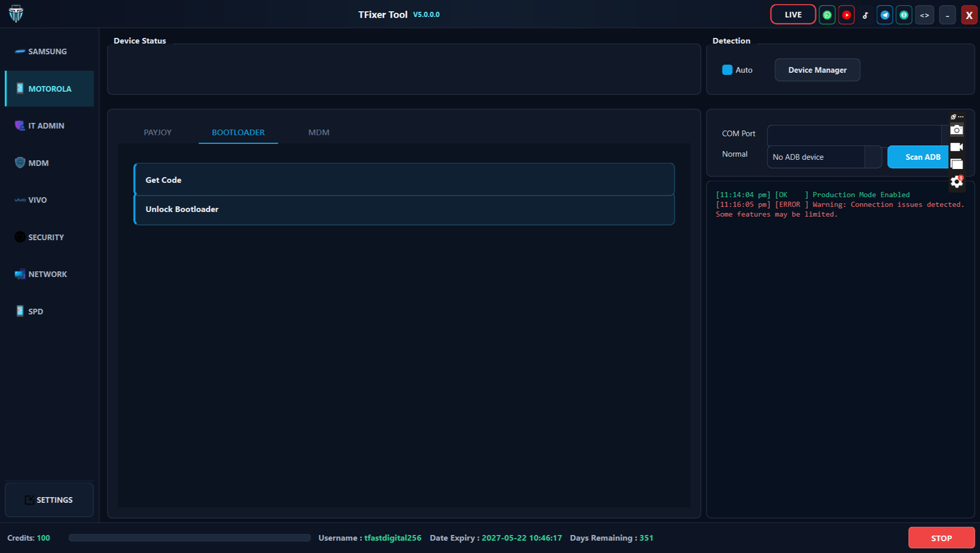This screenshot has height=553, width=980.
Task: Click the Date Expiry 2027-05-22 value
Action: pyautogui.click(x=522, y=538)
